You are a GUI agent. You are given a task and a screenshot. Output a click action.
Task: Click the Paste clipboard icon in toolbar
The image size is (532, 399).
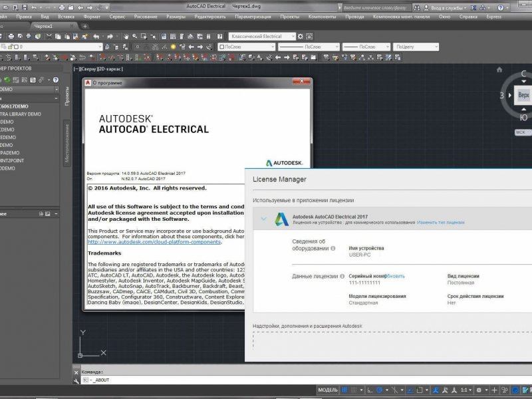coord(67,37)
